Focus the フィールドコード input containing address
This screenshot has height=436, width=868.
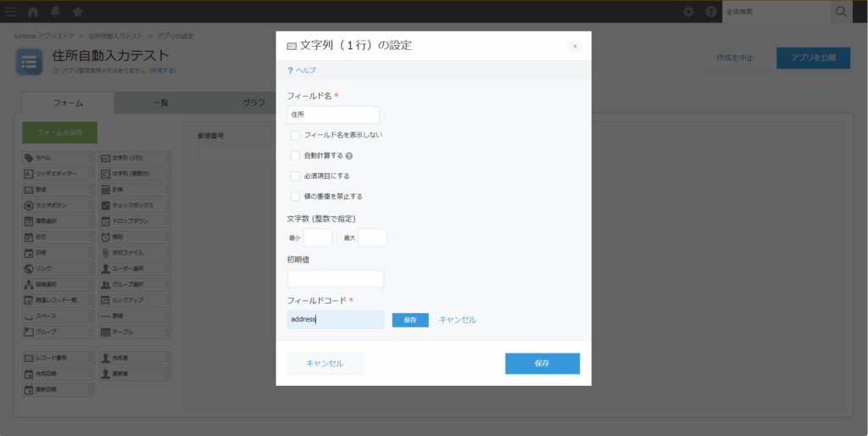[336, 320]
